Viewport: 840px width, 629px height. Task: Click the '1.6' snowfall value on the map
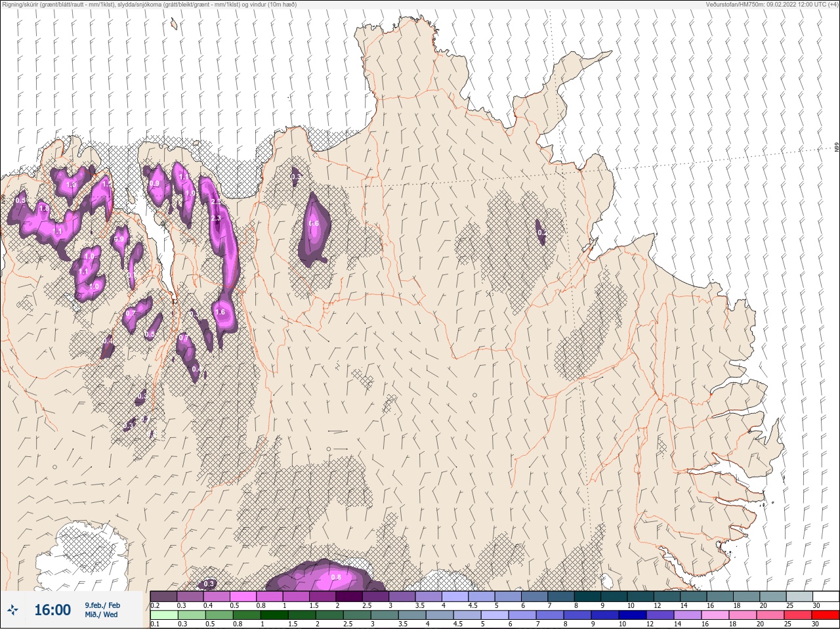pyautogui.click(x=220, y=313)
